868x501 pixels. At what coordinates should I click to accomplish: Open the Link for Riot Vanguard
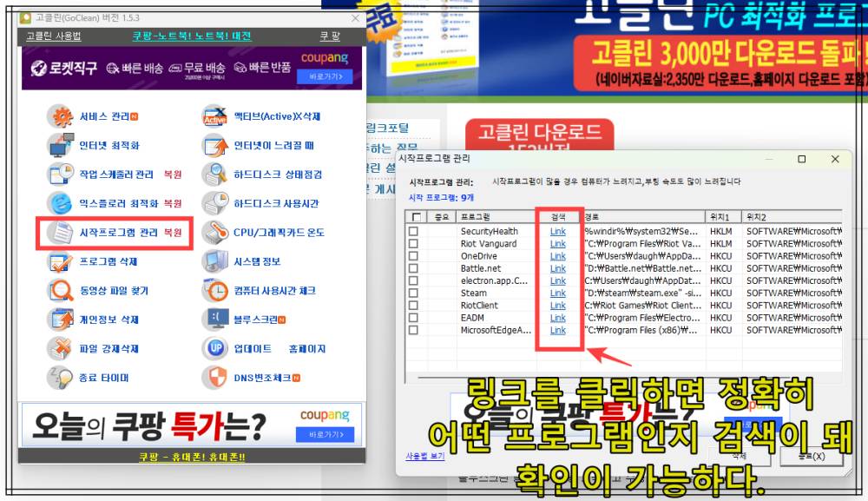point(558,244)
